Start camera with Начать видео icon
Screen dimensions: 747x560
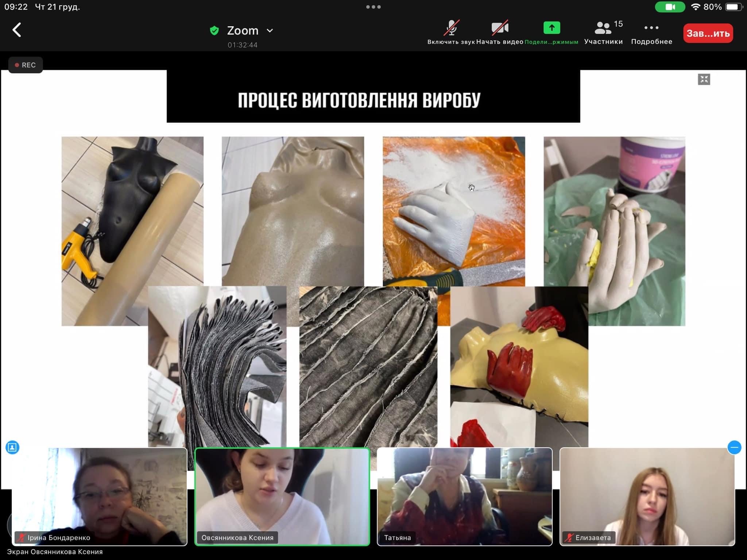point(500,28)
